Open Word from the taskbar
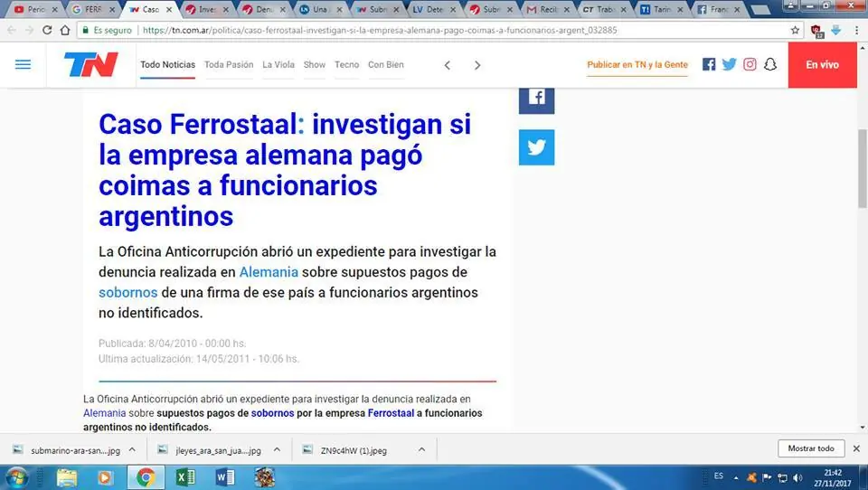Screen dimensions: 868x490 (x=225, y=477)
